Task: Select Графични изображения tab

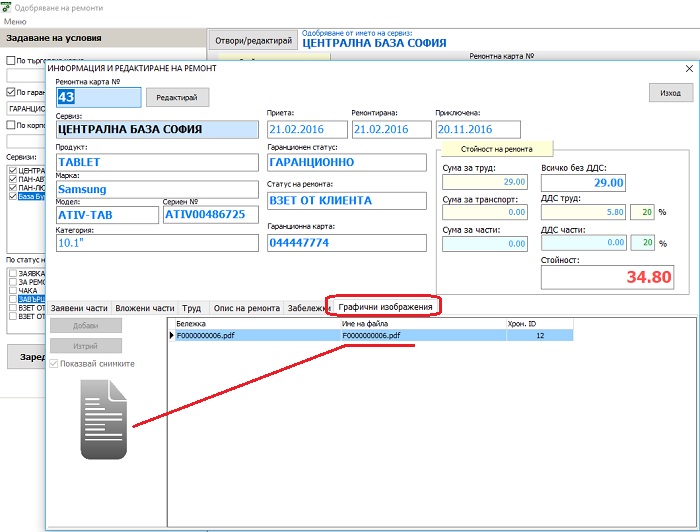Action: tap(385, 307)
